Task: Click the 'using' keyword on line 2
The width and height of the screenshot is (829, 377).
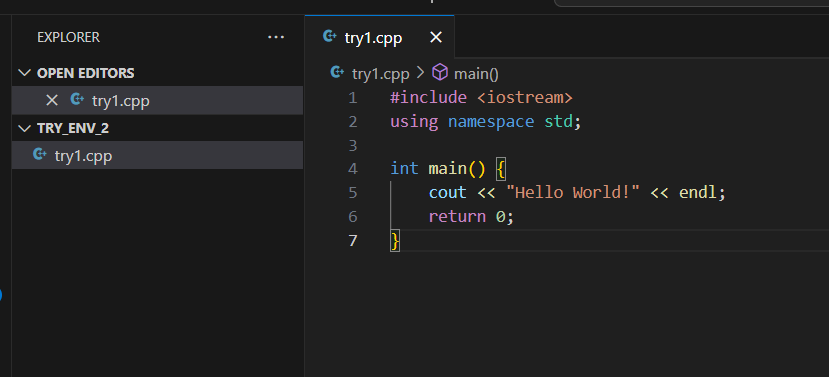Action: [x=414, y=122]
